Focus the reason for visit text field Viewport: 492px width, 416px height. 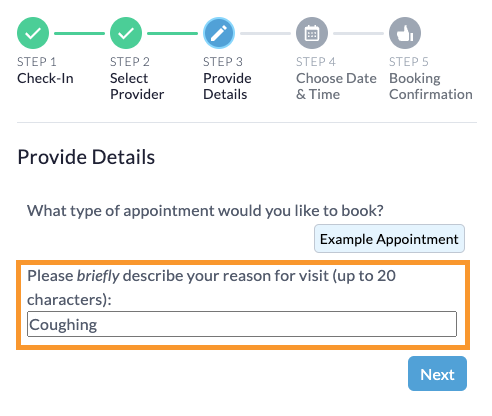[x=242, y=324]
